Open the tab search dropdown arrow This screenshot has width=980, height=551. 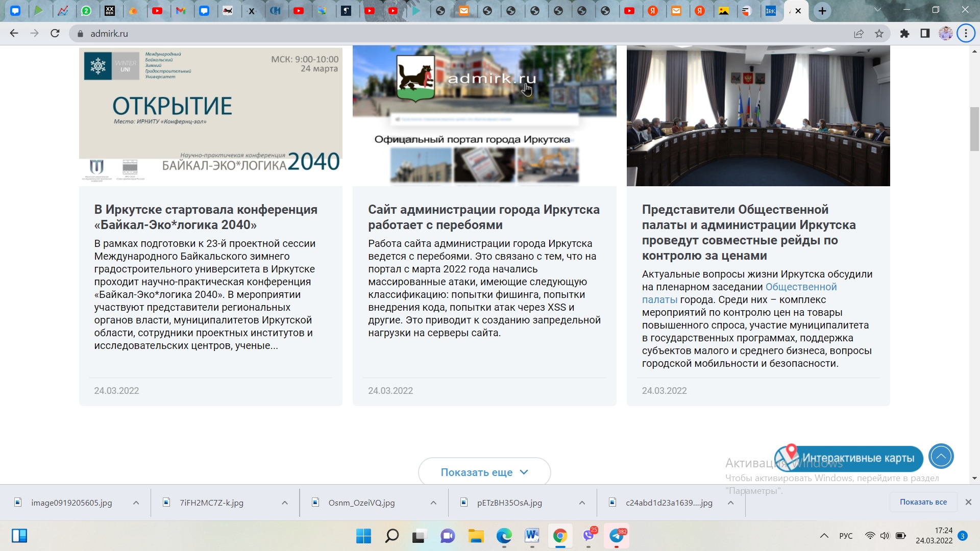877,10
